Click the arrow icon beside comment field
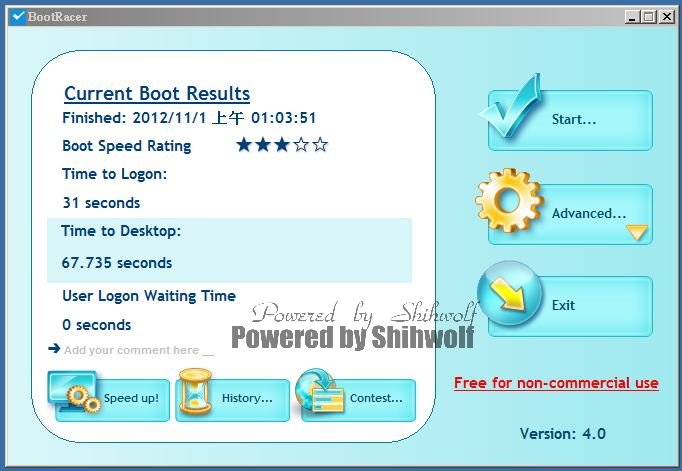The height and width of the screenshot is (471, 682). click(x=54, y=348)
